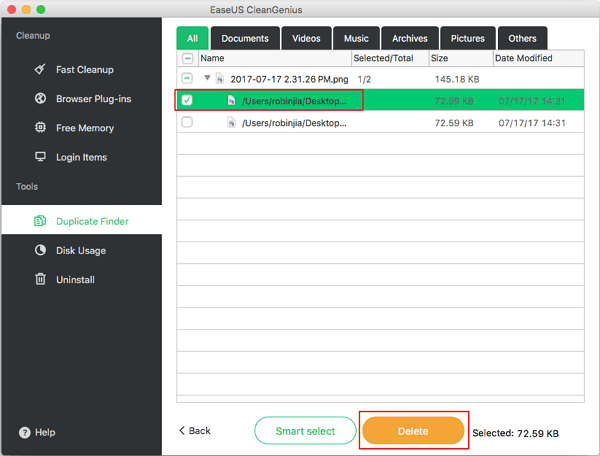
Task: Switch to the Videos tab
Action: point(306,38)
